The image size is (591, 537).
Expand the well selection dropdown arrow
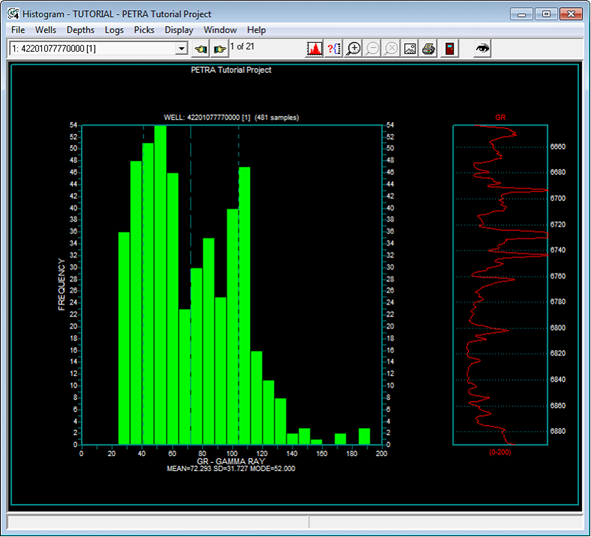(182, 49)
